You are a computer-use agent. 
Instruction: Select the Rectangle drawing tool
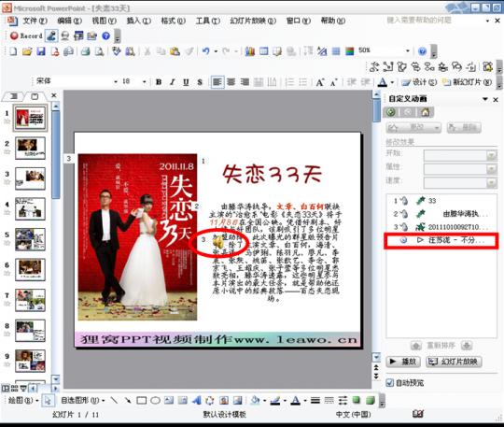142,401
